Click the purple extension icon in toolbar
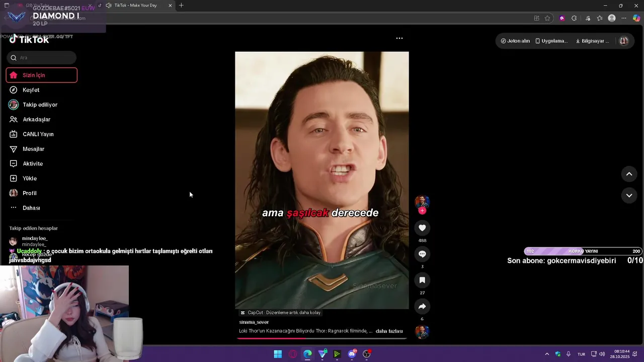 tap(562, 18)
